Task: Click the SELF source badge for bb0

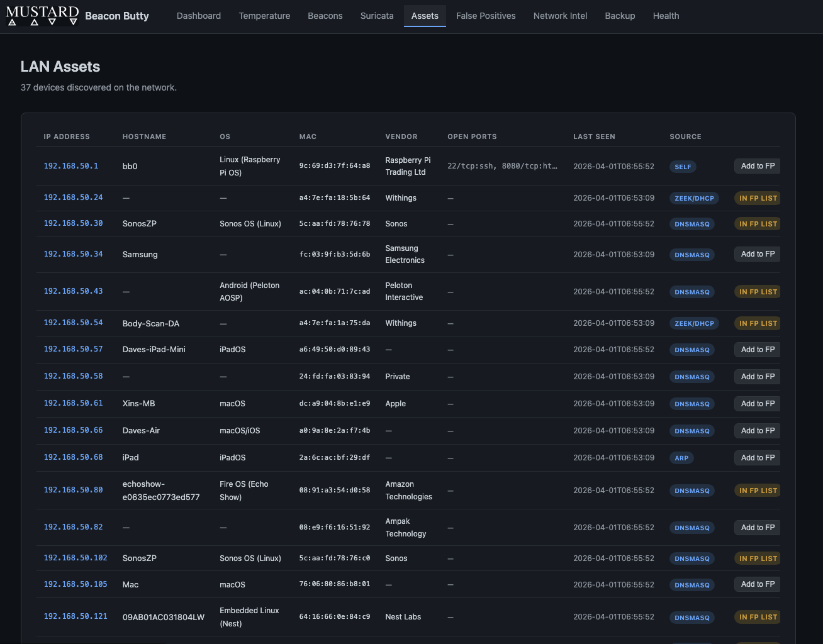Action: [683, 167]
